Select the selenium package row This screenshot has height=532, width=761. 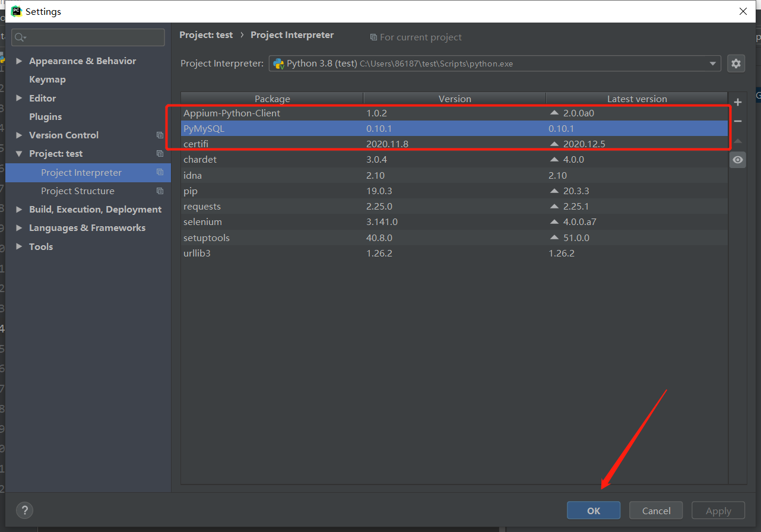[455, 222]
